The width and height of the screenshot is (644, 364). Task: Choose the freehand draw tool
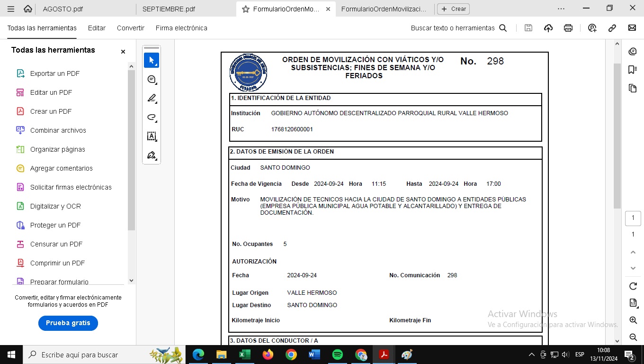pyautogui.click(x=152, y=118)
